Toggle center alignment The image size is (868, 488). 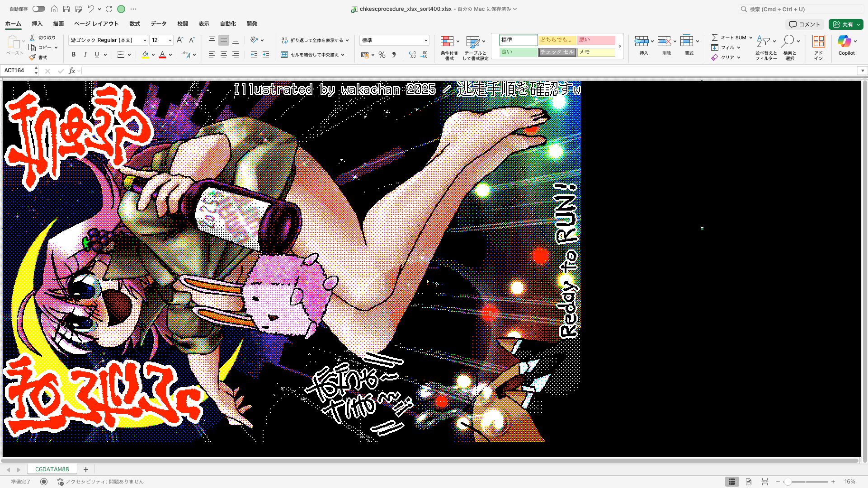click(x=223, y=54)
